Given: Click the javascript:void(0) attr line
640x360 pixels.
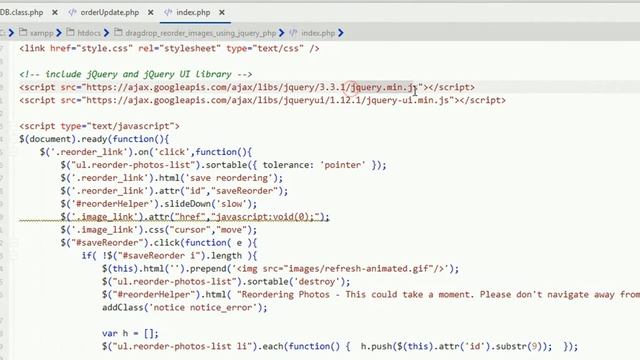Looking at the screenshot, I should coord(195,217).
